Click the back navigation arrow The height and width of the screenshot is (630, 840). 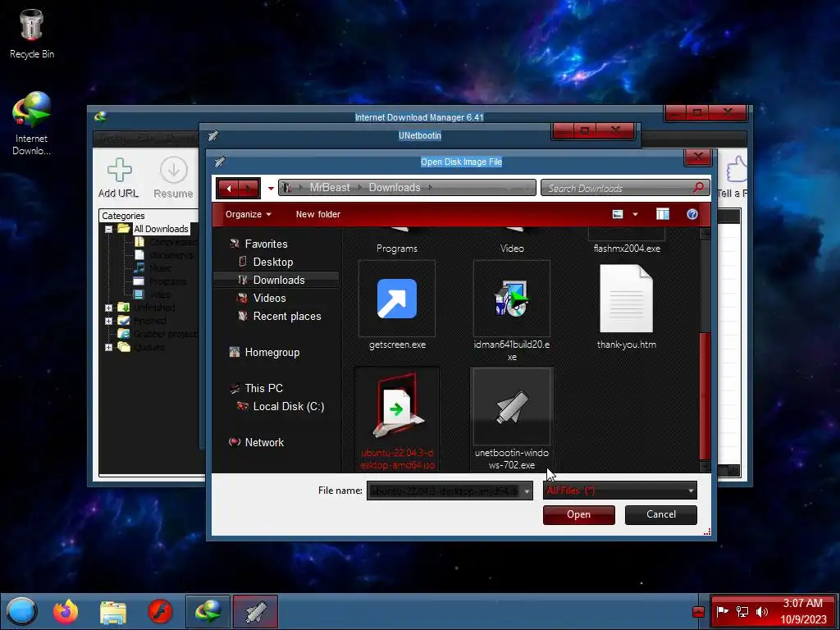[x=229, y=188]
